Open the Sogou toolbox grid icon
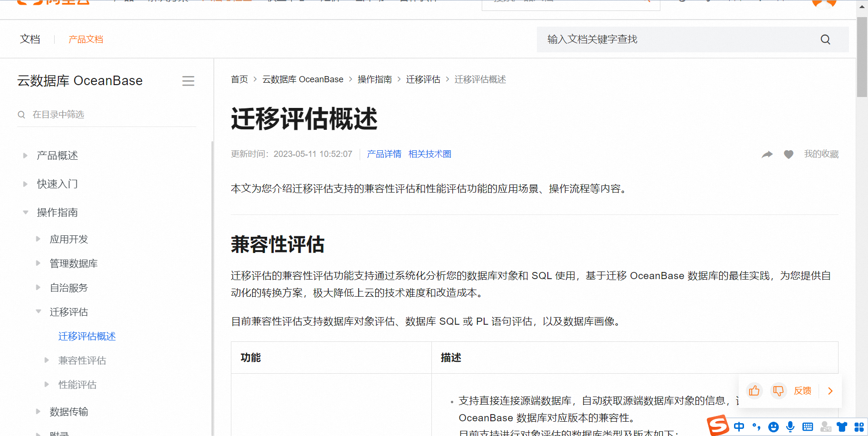Viewport: 868px width, 436px height. (x=859, y=426)
